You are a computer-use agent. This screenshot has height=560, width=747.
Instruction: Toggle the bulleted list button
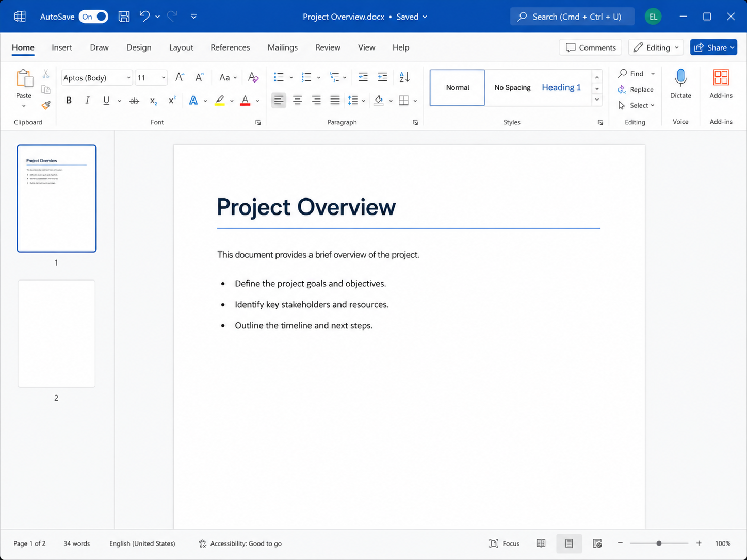tap(279, 77)
